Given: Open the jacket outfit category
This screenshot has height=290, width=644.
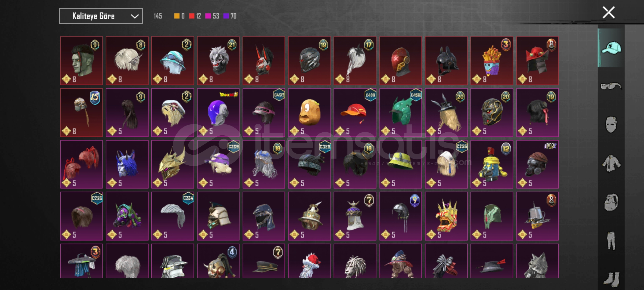Looking at the screenshot, I should (611, 164).
